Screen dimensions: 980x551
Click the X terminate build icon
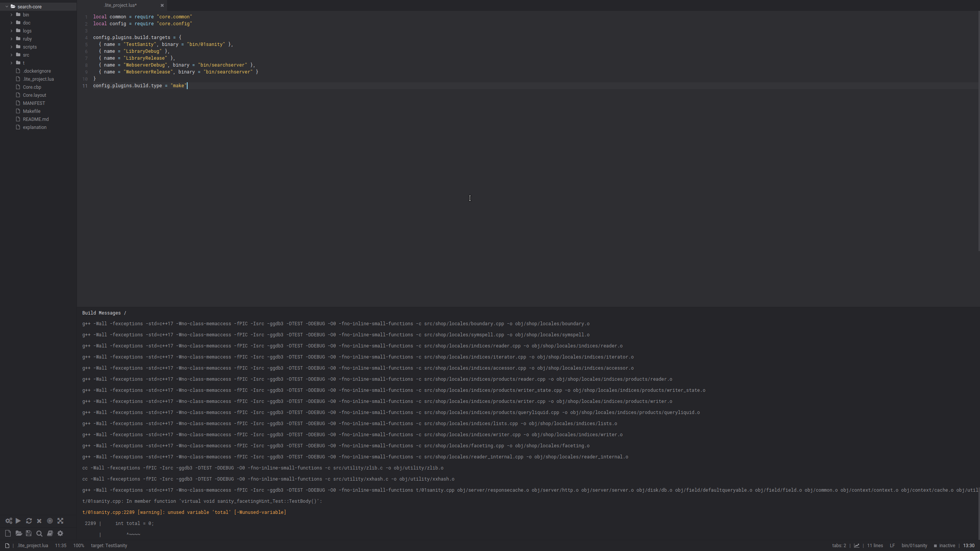39,521
